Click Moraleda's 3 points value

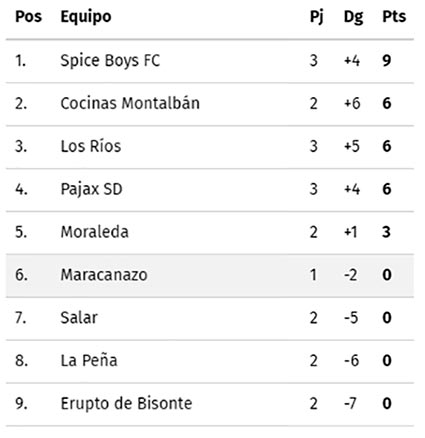coord(386,232)
